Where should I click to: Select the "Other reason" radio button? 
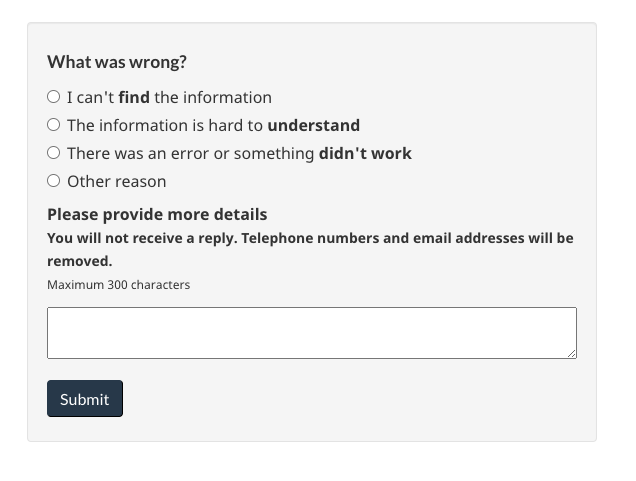click(54, 181)
